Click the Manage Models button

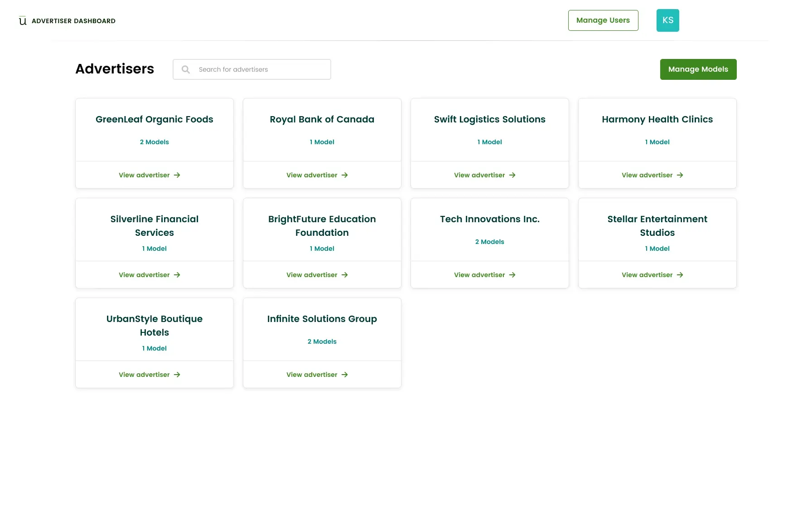point(698,69)
